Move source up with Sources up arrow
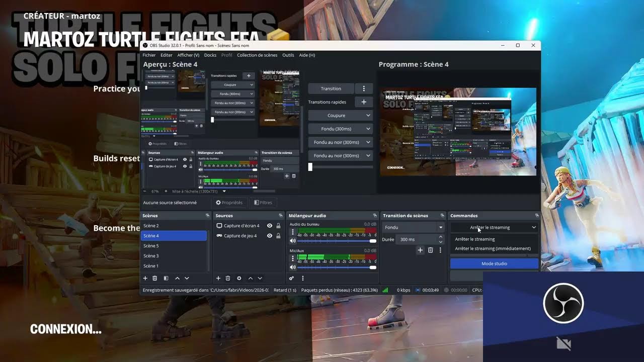 point(250,278)
